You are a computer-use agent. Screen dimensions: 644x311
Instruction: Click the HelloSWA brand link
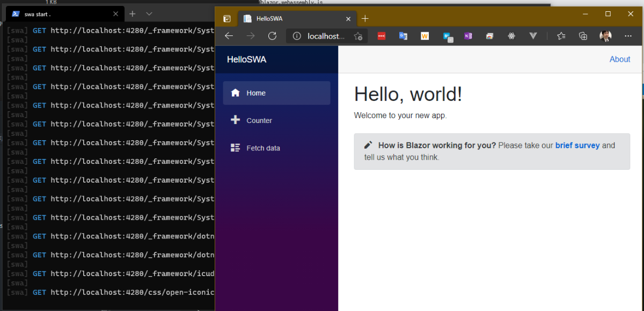tap(246, 60)
